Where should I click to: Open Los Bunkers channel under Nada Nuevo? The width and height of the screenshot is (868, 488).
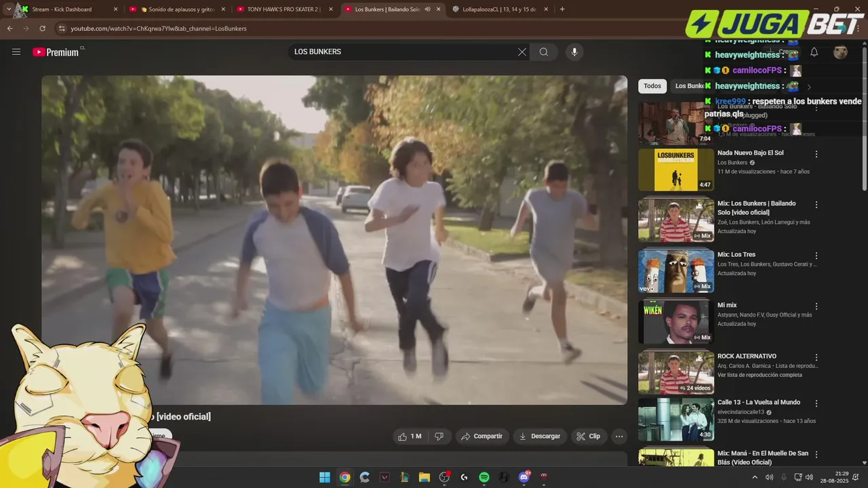pos(732,163)
